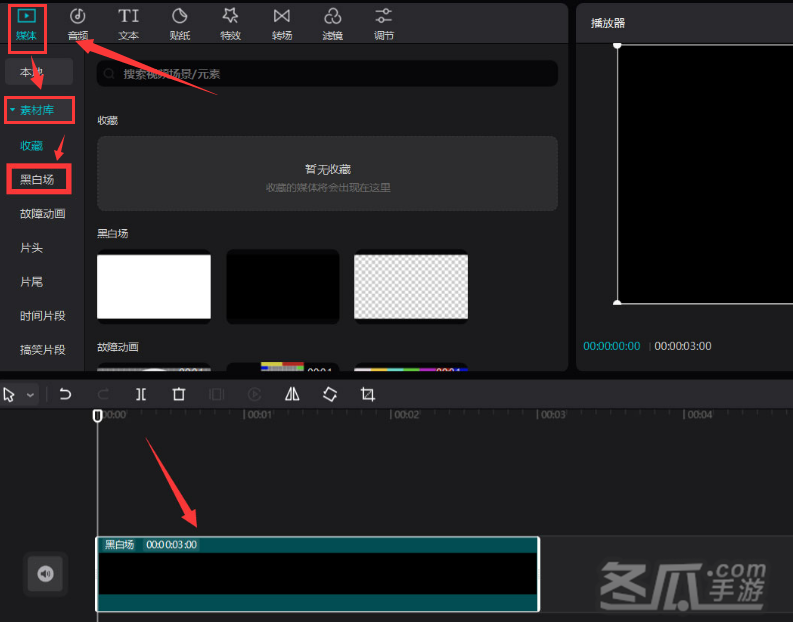Focus the 搜索视频场景/元素 search field

(327, 74)
